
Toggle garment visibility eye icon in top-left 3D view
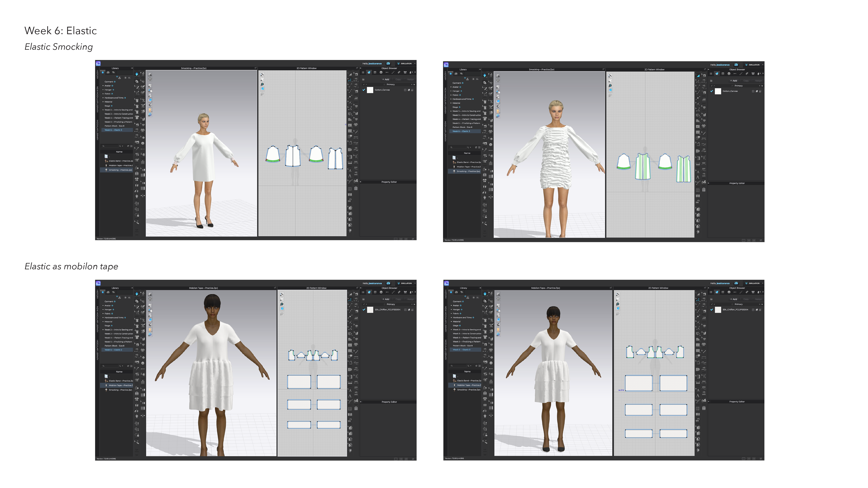tap(150, 86)
